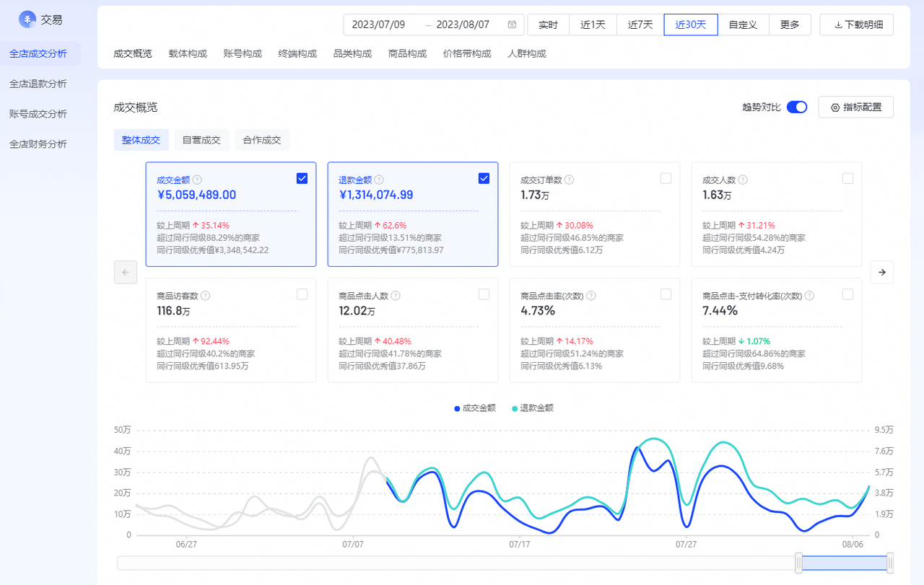Viewport: 924px width, 585px height.
Task: Select the 成交概览 tab
Action: pyautogui.click(x=133, y=53)
